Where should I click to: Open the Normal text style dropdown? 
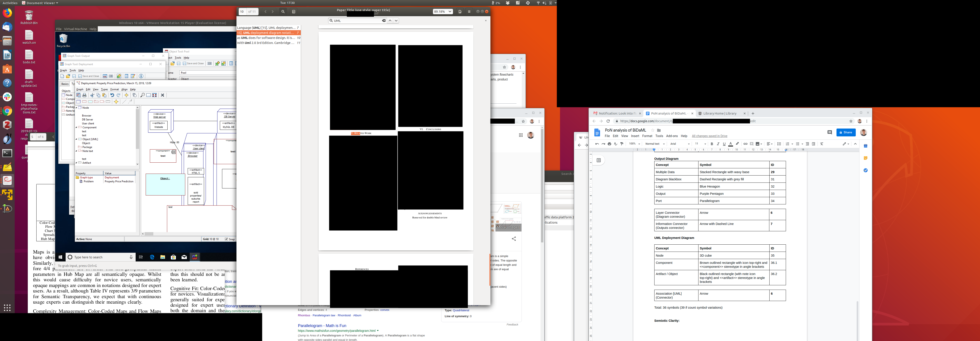coord(655,144)
